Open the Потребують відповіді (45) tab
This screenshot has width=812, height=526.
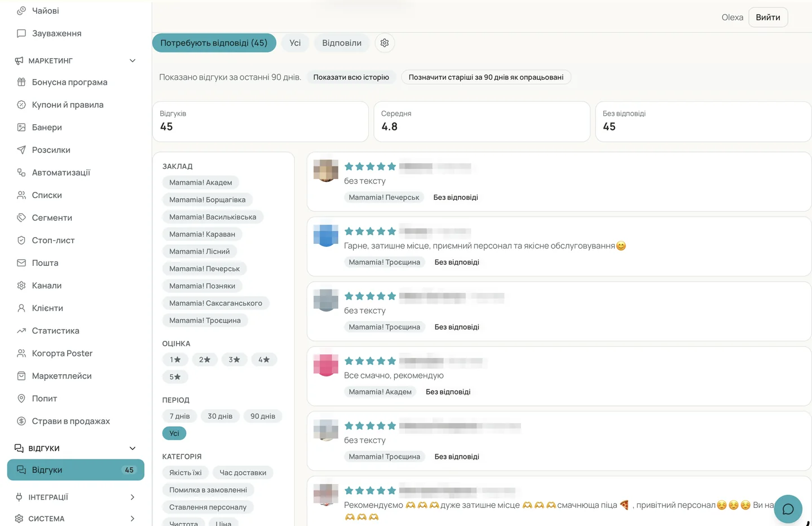point(214,43)
